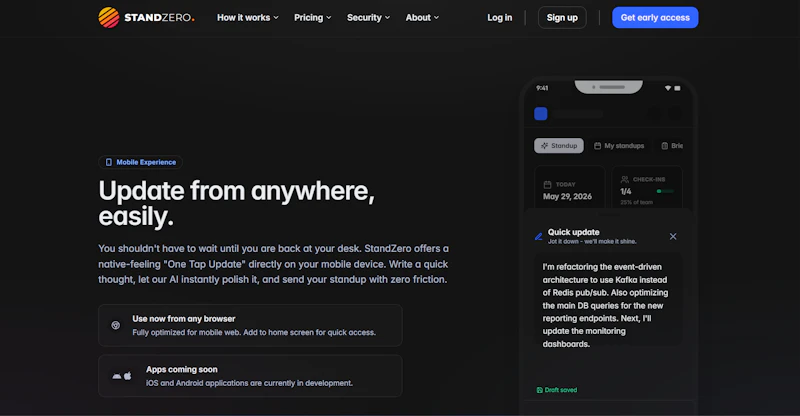Click Get early access button
800x416 pixels.
pyautogui.click(x=655, y=17)
